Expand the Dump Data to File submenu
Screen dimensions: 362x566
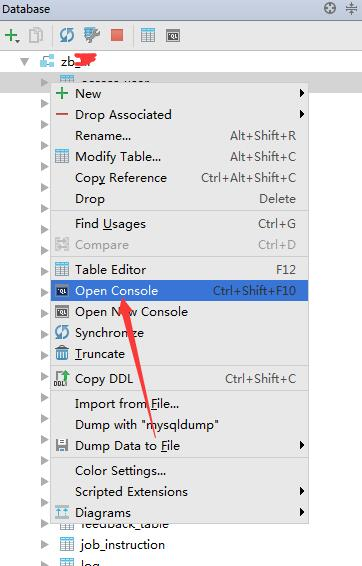coord(302,445)
